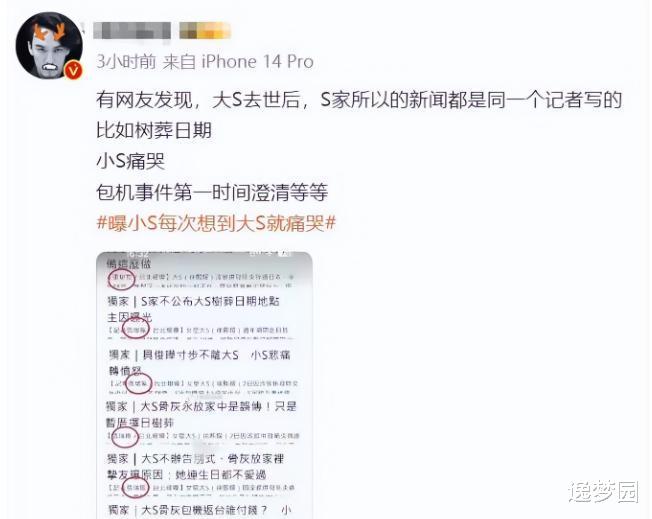Open the poster's profile avatar

49,45
